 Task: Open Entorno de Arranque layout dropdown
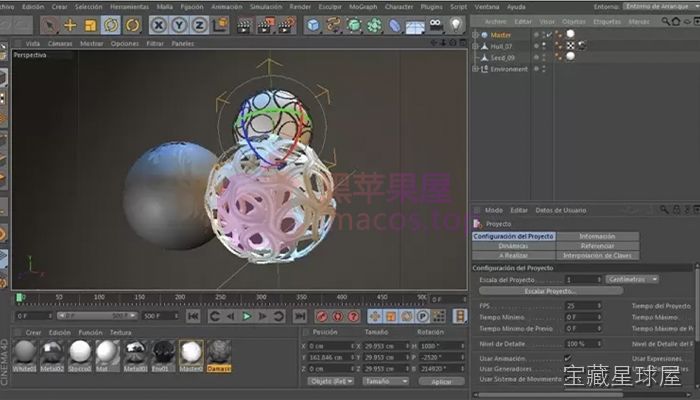point(660,7)
